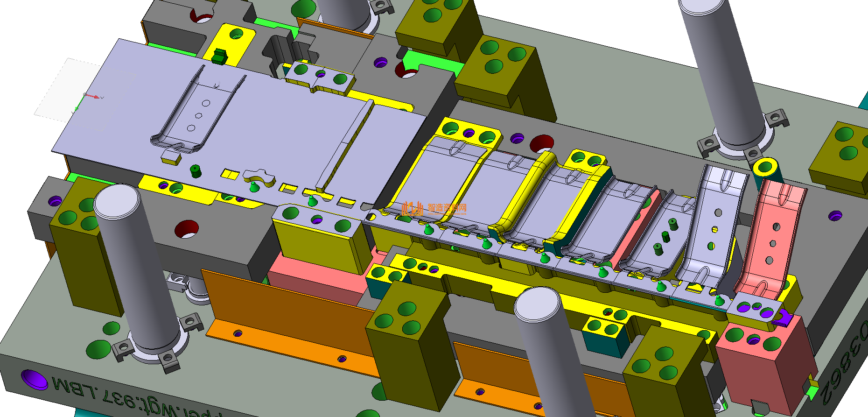
Task: Select the dark red hole beside the left guide pillar
Action: point(187,228)
